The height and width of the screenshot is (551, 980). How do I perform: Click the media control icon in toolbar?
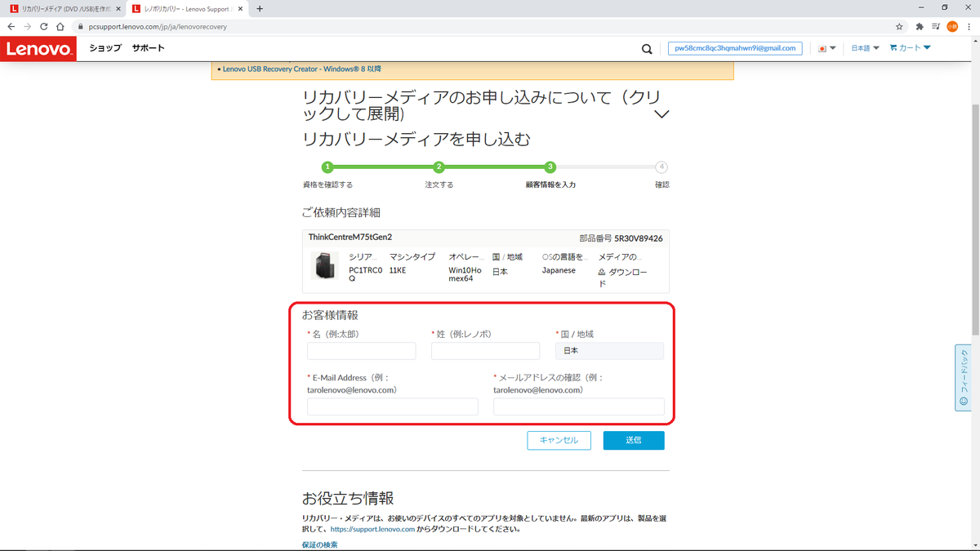coord(936,26)
